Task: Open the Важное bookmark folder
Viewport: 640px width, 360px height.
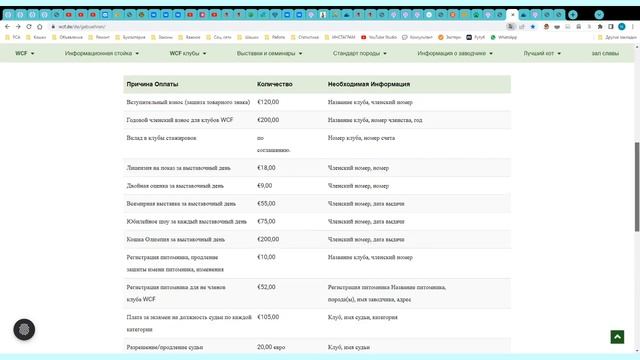Action: pos(189,37)
